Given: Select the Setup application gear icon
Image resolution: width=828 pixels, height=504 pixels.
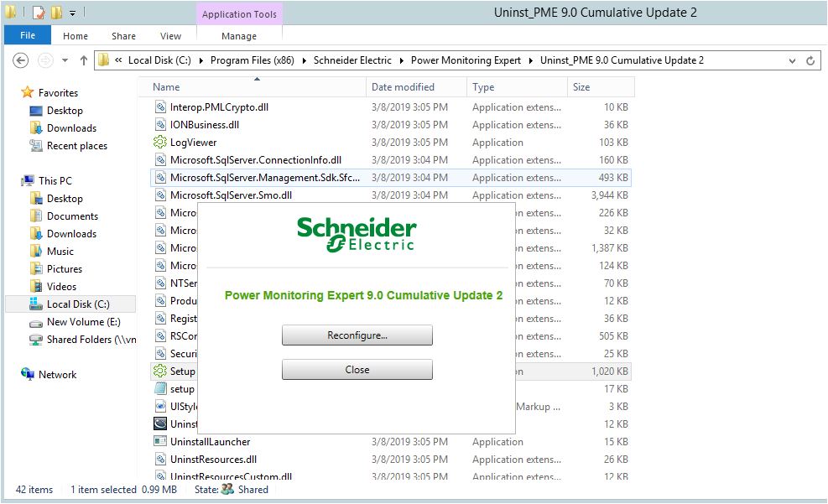Looking at the screenshot, I should (x=160, y=371).
